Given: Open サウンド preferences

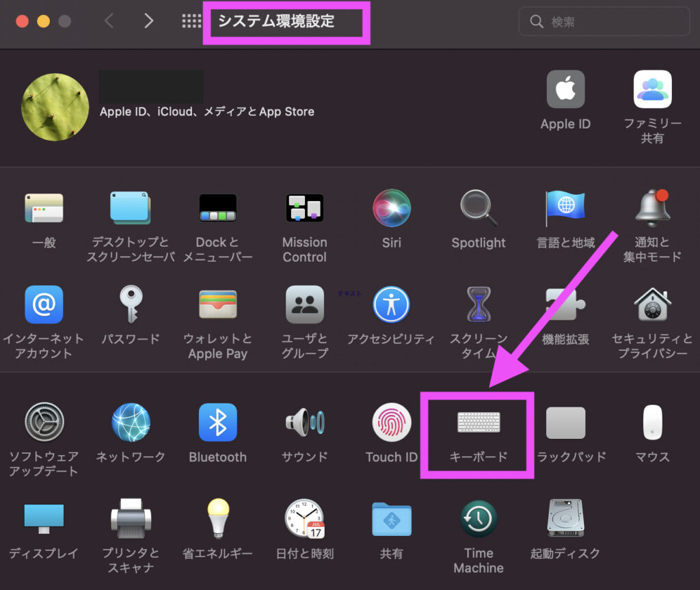Looking at the screenshot, I should pyautogui.click(x=304, y=423).
